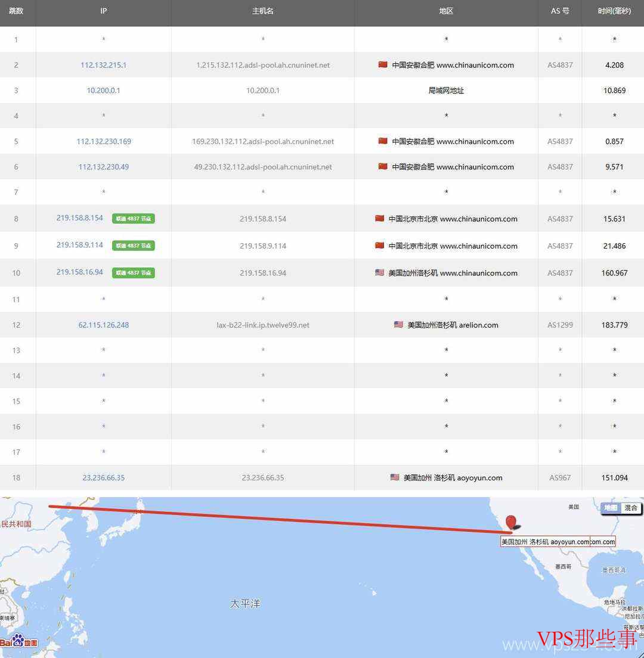Click green 4837 badge next to 219.158.9.114
Viewport: 644px width, 658px height.
click(134, 246)
